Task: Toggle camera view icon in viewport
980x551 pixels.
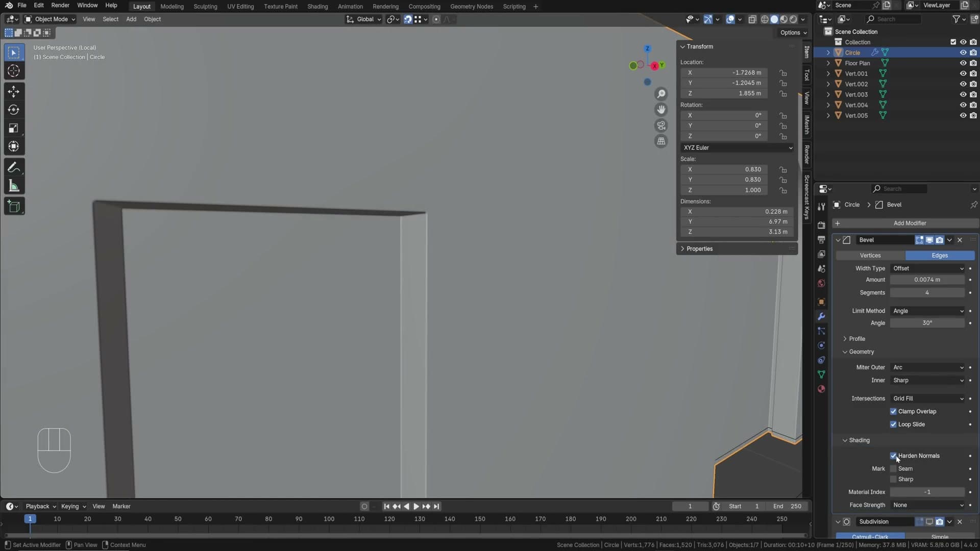Action: (x=661, y=125)
